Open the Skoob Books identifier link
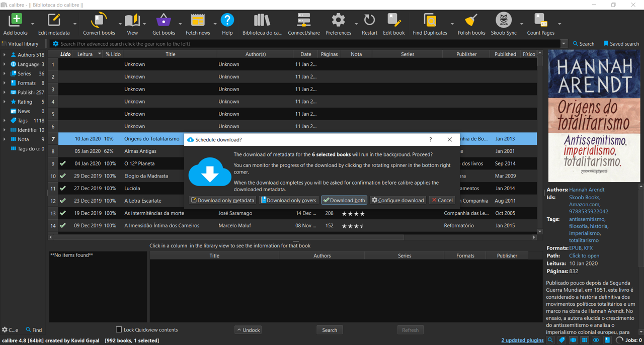Screen dimensions: 644x345 point(584,198)
